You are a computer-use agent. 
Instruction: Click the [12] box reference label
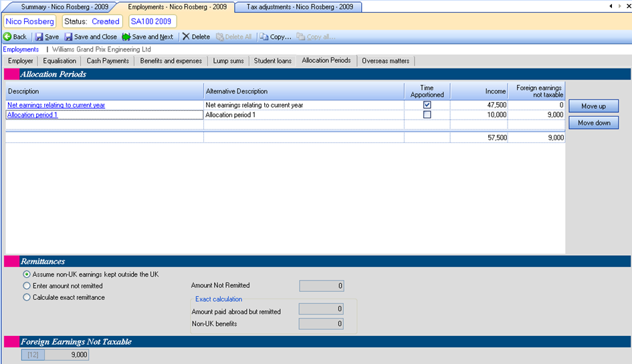[x=33, y=355]
